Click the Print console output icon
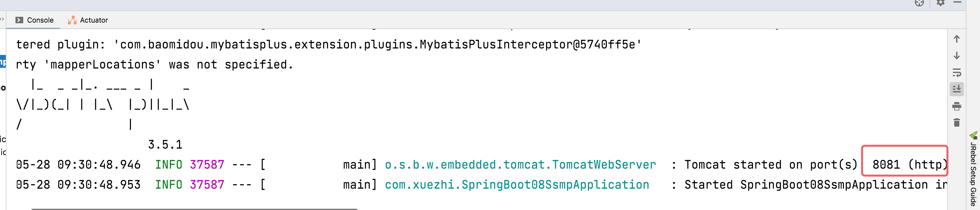The width and height of the screenshot is (980, 210). pyautogui.click(x=956, y=106)
